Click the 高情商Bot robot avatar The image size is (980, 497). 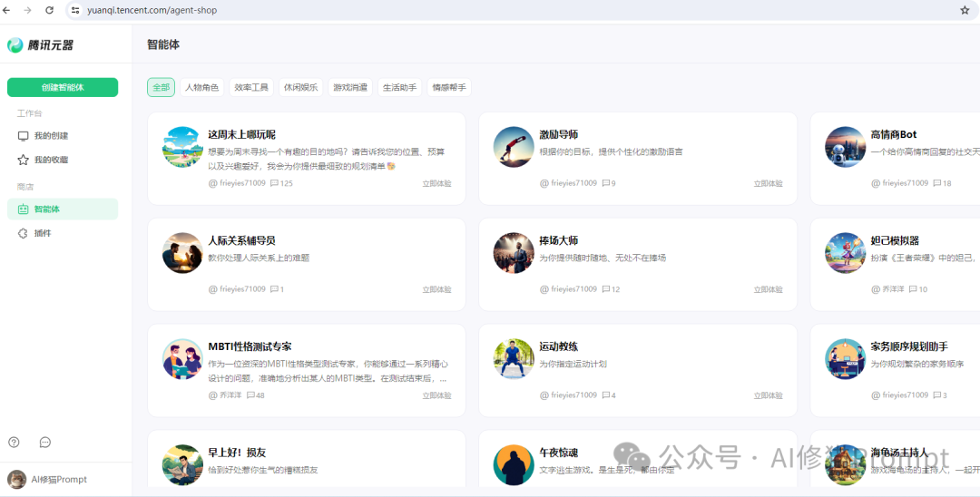click(845, 147)
